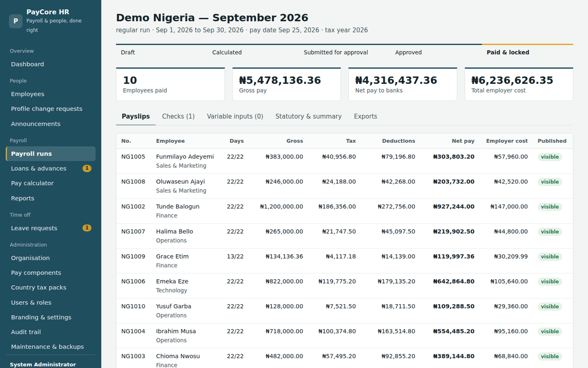Click the Net pay column header

pos(463,141)
